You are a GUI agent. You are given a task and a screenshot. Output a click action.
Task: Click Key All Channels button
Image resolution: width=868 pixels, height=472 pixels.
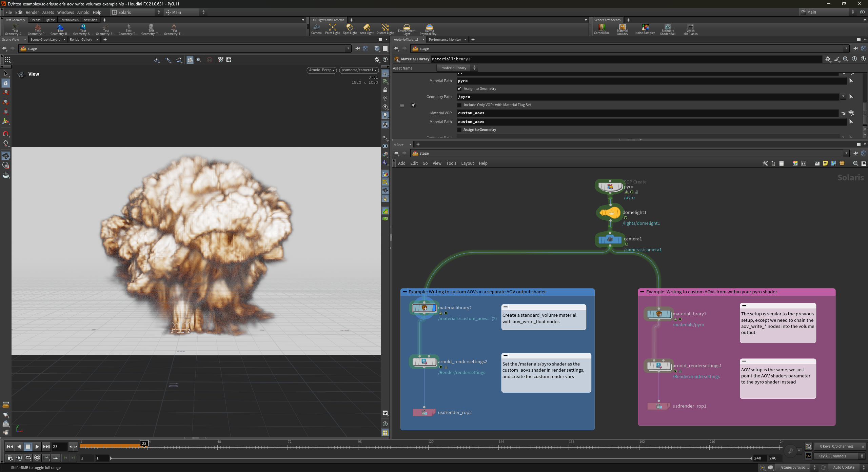(x=832, y=456)
